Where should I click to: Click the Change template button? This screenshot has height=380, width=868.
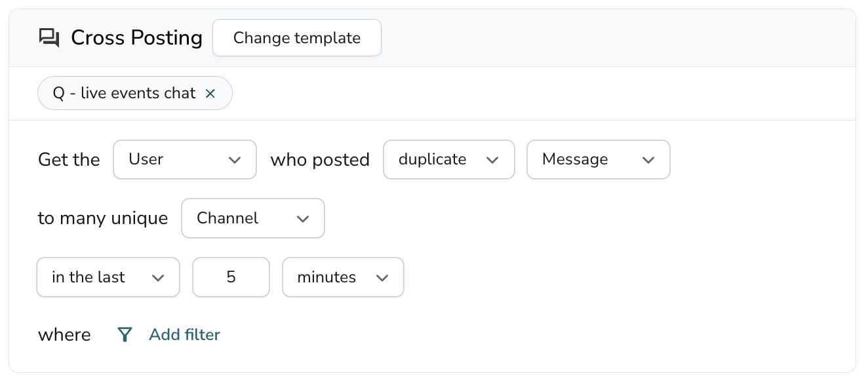(296, 37)
